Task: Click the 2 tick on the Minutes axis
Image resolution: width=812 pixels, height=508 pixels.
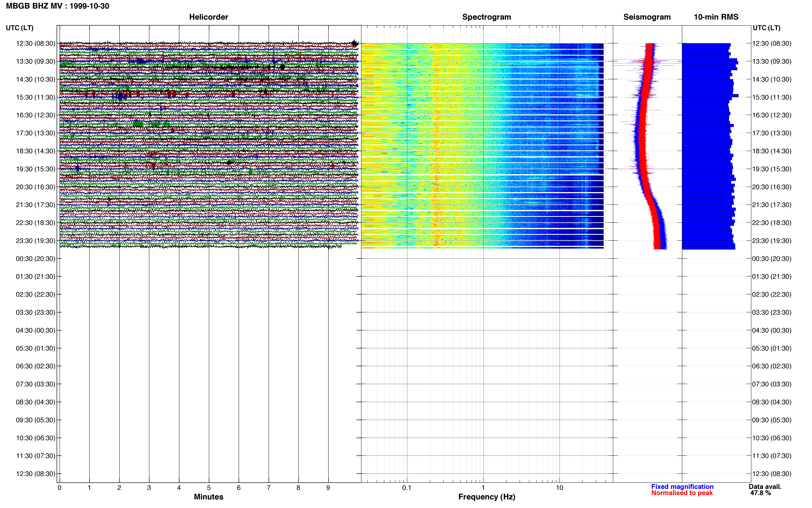Action: tap(119, 487)
